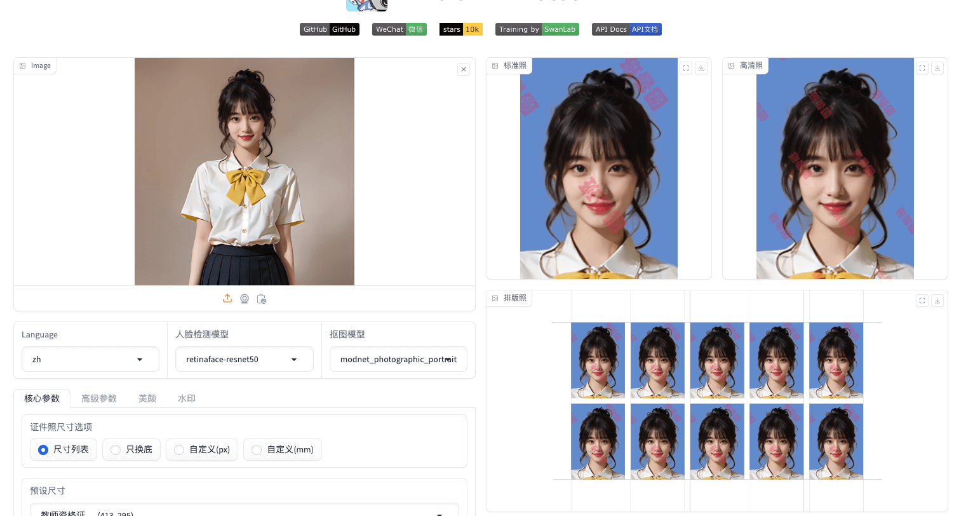
Task: Open the 抠图模型 dropdown
Action: coord(398,359)
